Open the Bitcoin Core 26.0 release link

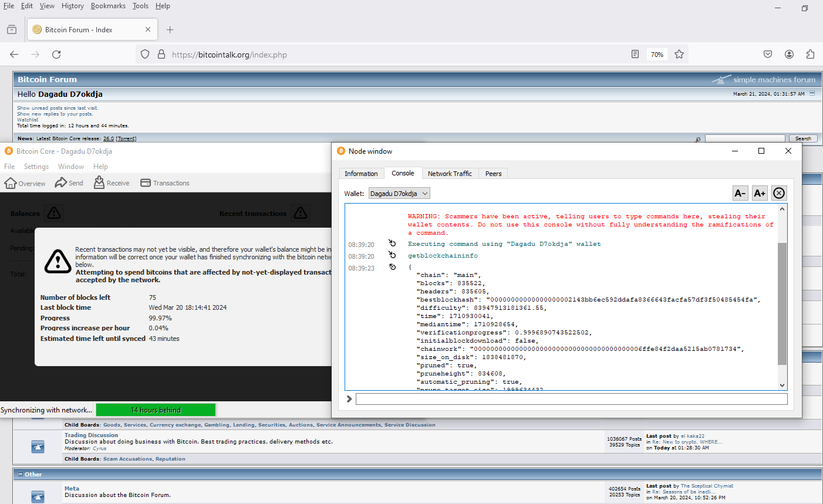tap(109, 139)
